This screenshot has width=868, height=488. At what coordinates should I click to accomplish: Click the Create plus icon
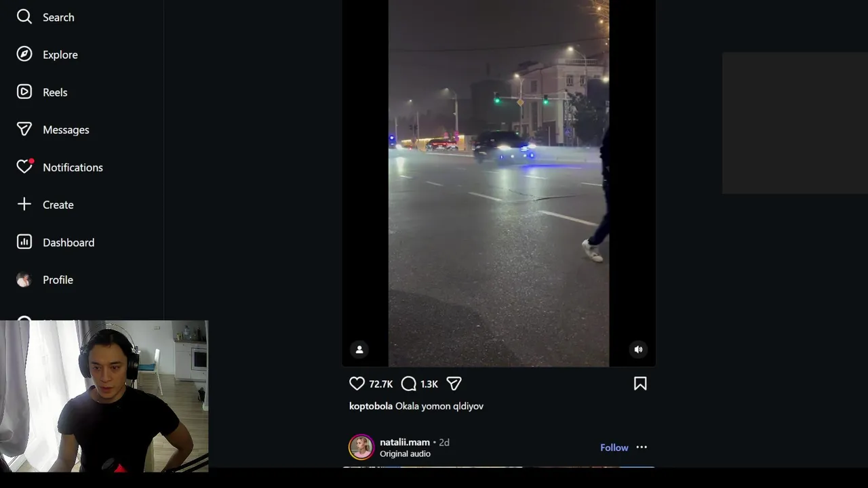(24, 204)
